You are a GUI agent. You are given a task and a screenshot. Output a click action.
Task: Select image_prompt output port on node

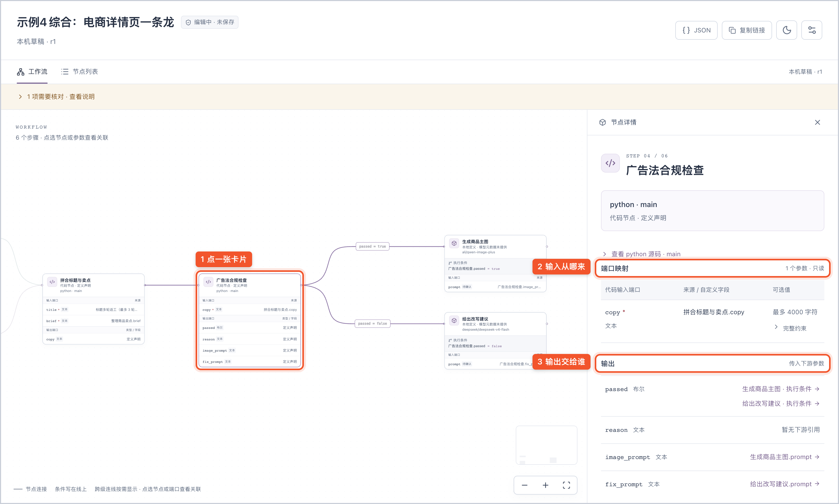click(250, 350)
